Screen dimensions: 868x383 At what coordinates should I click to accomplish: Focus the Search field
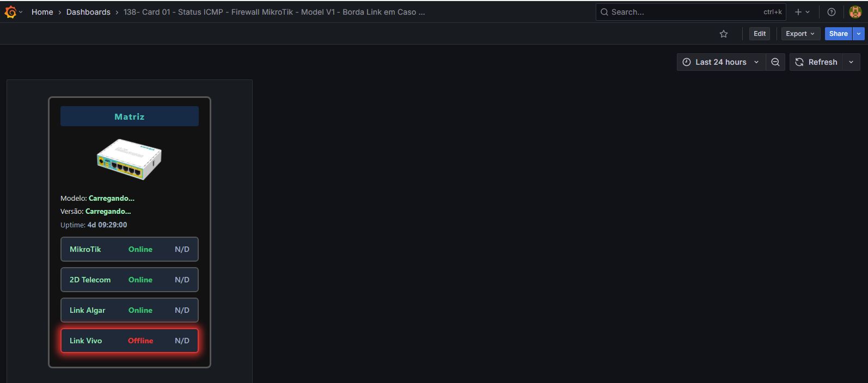tap(690, 12)
